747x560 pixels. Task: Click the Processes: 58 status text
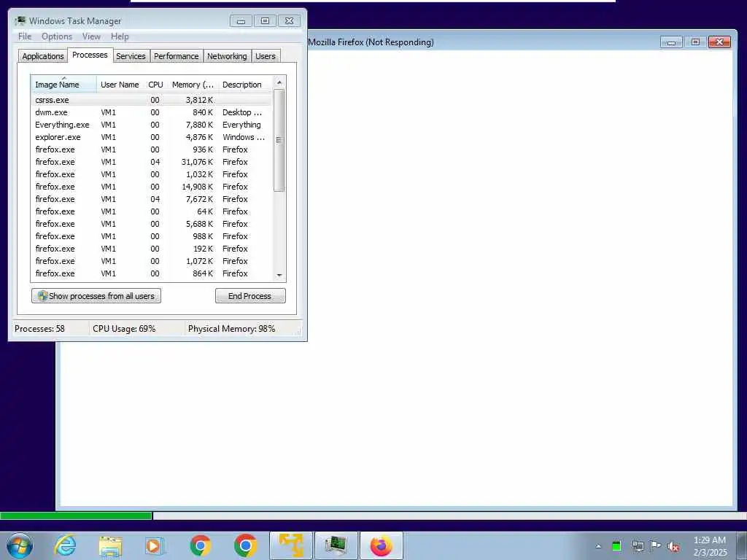point(39,329)
